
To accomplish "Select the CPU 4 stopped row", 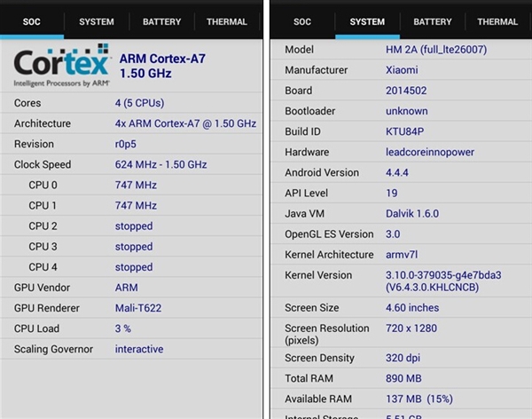I will [133, 266].
